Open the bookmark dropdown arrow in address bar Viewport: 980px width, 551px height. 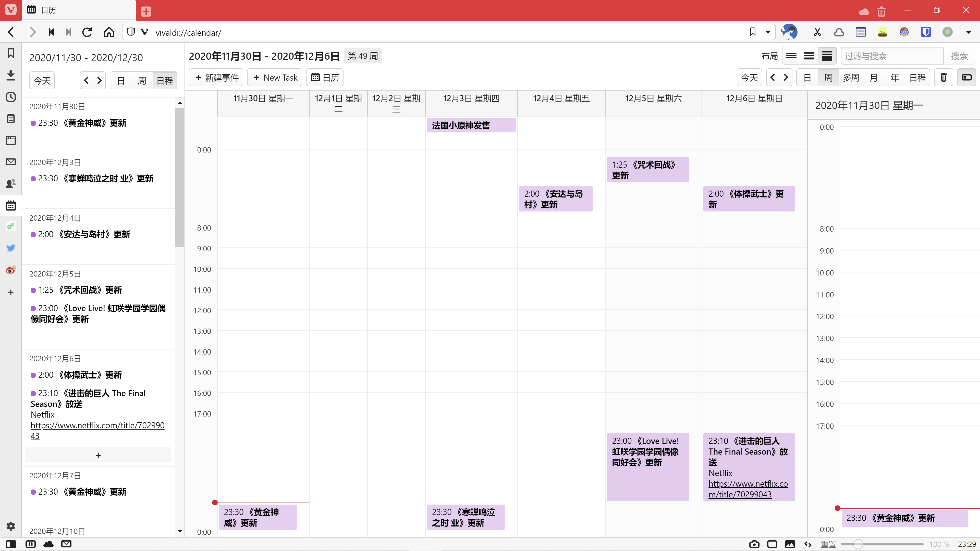[x=768, y=32]
